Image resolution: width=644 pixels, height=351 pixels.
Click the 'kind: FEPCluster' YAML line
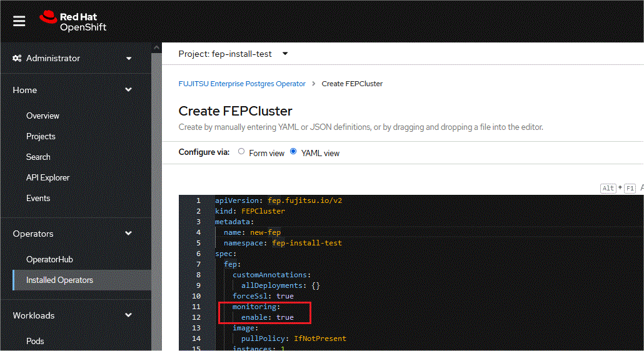pyautogui.click(x=249, y=211)
